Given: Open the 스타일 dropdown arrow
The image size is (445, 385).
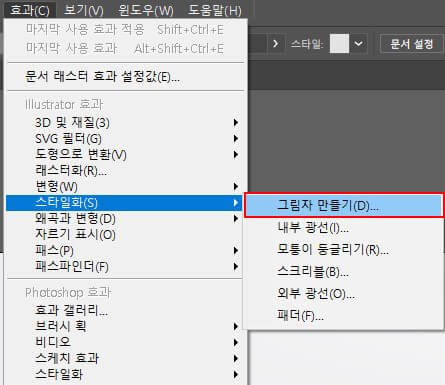Looking at the screenshot, I should tap(359, 44).
